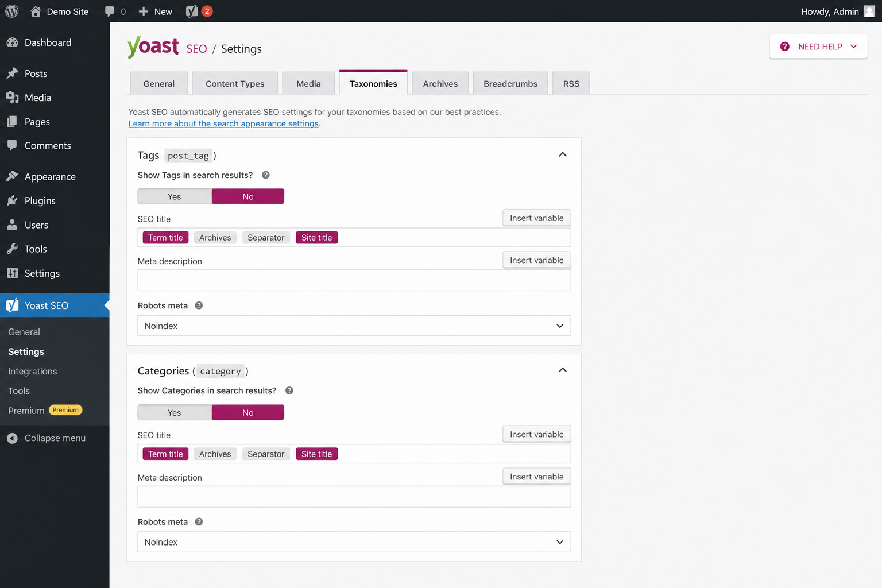Set Show Categories in search results to No

pyautogui.click(x=248, y=412)
